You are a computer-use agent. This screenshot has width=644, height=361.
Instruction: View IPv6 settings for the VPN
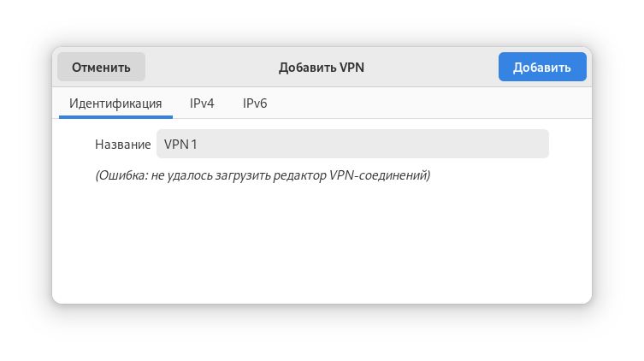(255, 104)
